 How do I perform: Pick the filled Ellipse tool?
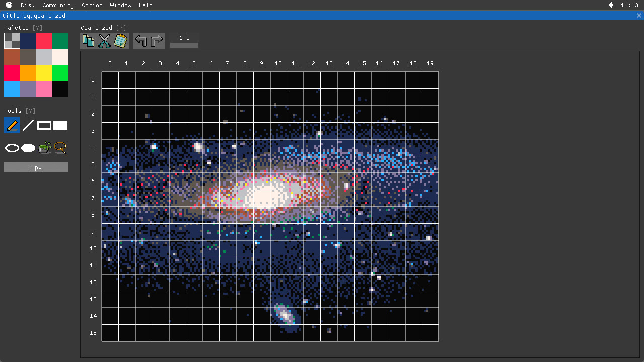pos(28,148)
